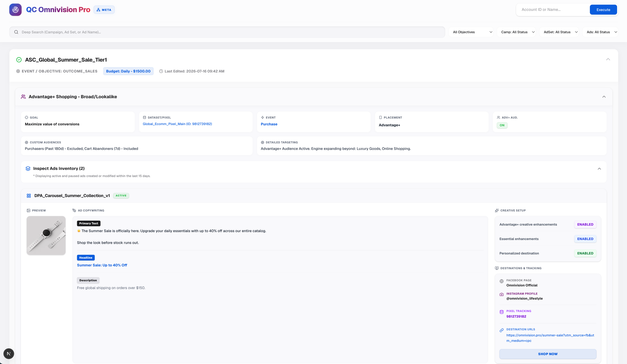Image resolution: width=627 pixels, height=364 pixels.
Task: Click the DATASET/PIXEL database icon
Action: pyautogui.click(x=144, y=117)
